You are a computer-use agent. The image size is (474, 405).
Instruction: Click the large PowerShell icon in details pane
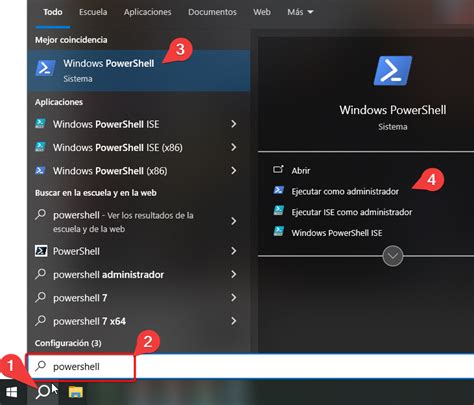pos(393,71)
